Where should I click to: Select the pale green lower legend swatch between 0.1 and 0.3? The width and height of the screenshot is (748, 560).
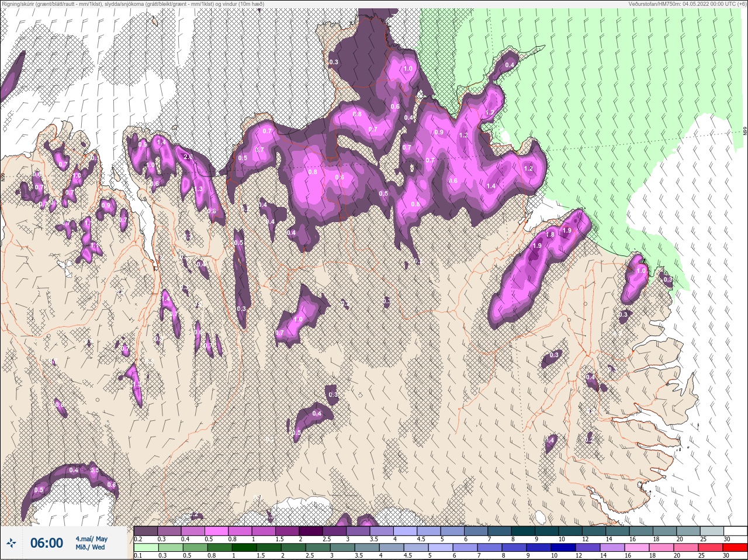click(x=146, y=548)
